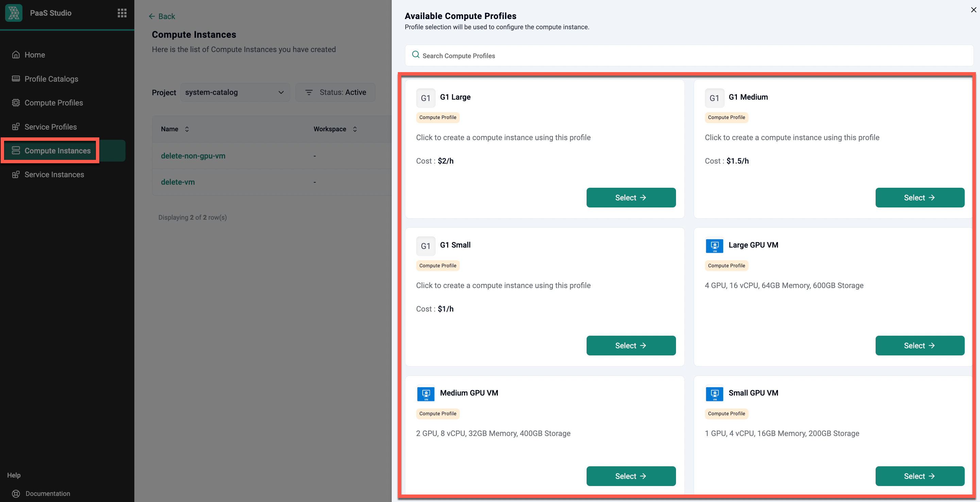
Task: Click the G1 badge of G1 Small
Action: click(x=425, y=246)
